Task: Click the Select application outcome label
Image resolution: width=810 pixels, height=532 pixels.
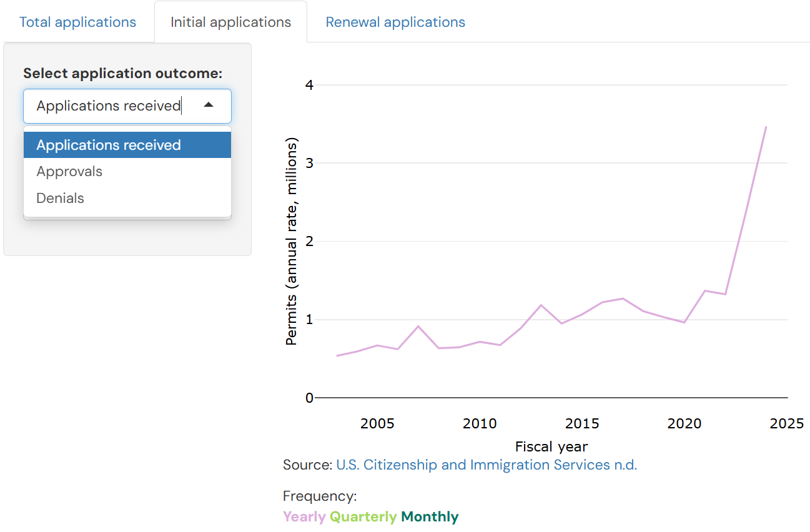Action: click(x=122, y=74)
